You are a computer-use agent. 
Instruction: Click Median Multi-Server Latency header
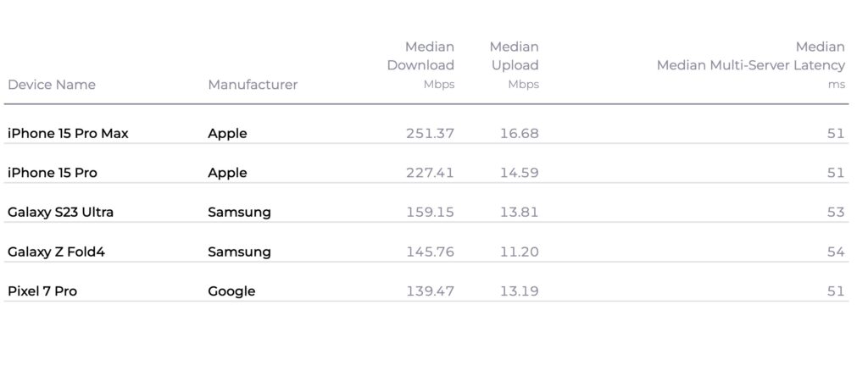(x=751, y=65)
